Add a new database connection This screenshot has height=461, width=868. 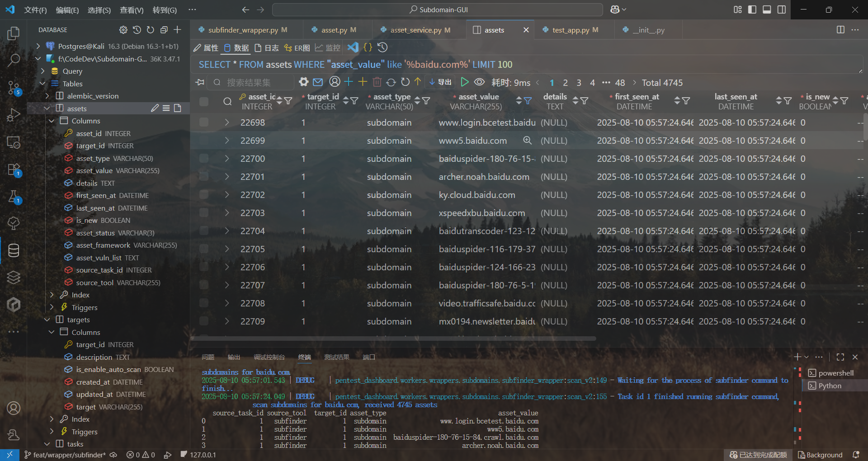(x=178, y=30)
